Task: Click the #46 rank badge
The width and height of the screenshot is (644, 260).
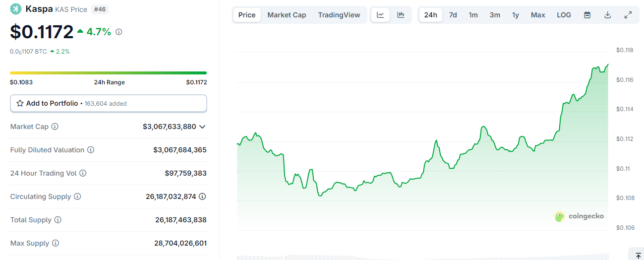Action: tap(100, 9)
